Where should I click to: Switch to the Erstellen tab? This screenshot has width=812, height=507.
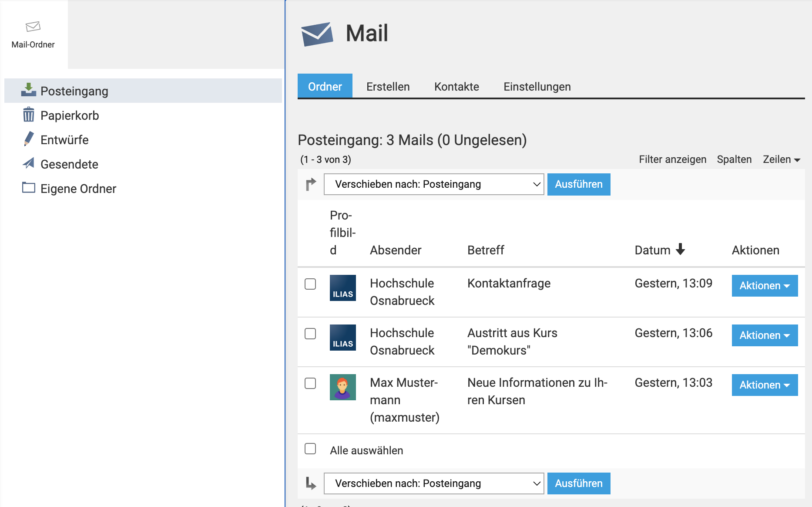pos(388,87)
